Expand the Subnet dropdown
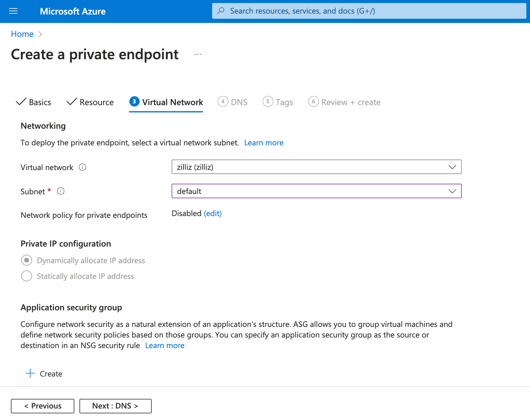The width and height of the screenshot is (530, 420). point(316,191)
